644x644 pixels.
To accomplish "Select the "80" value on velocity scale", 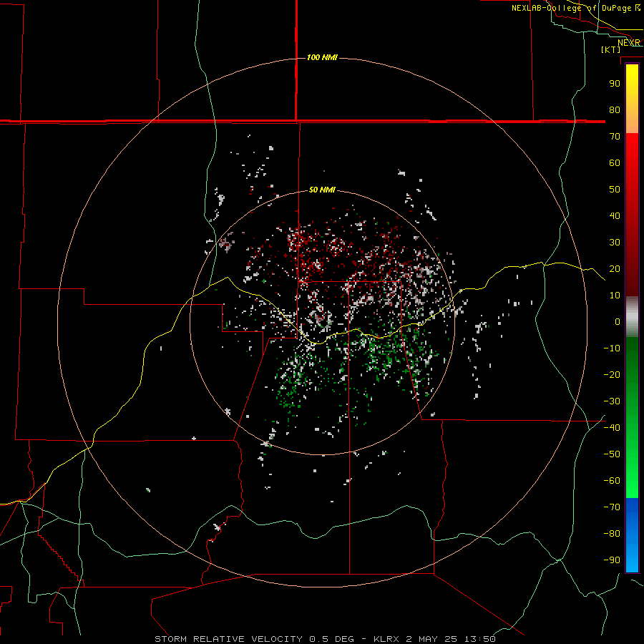I will [x=615, y=109].
